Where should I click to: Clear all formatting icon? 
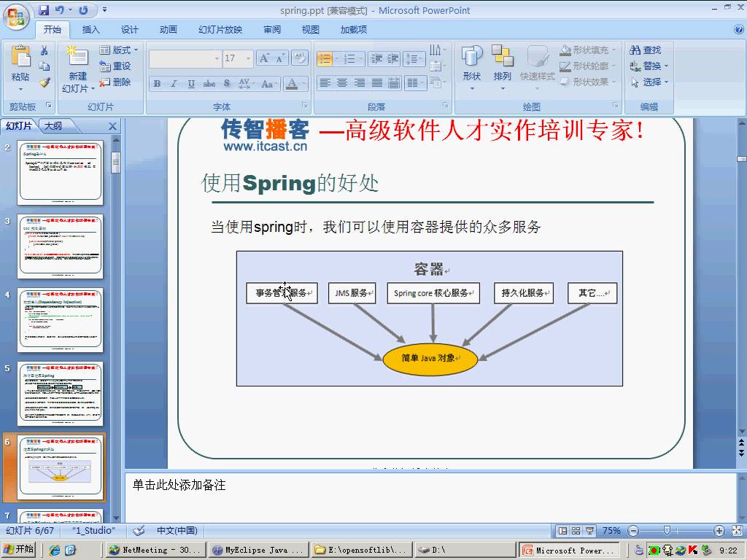(x=300, y=58)
